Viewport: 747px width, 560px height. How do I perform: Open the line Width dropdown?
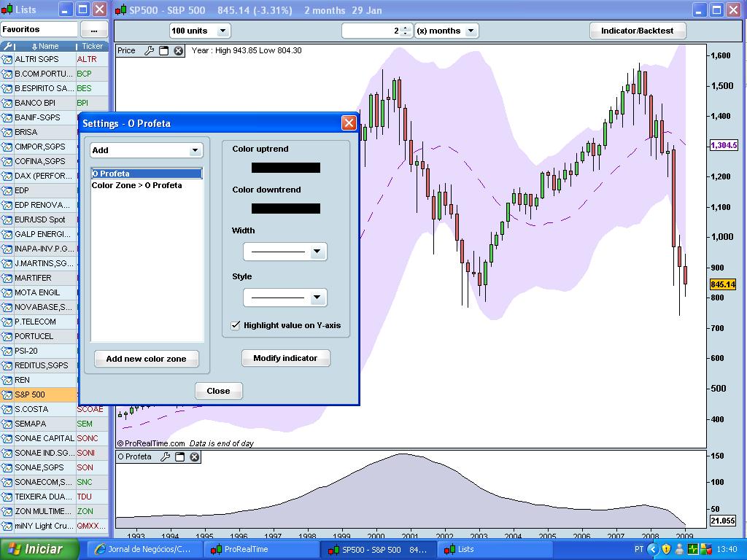317,252
